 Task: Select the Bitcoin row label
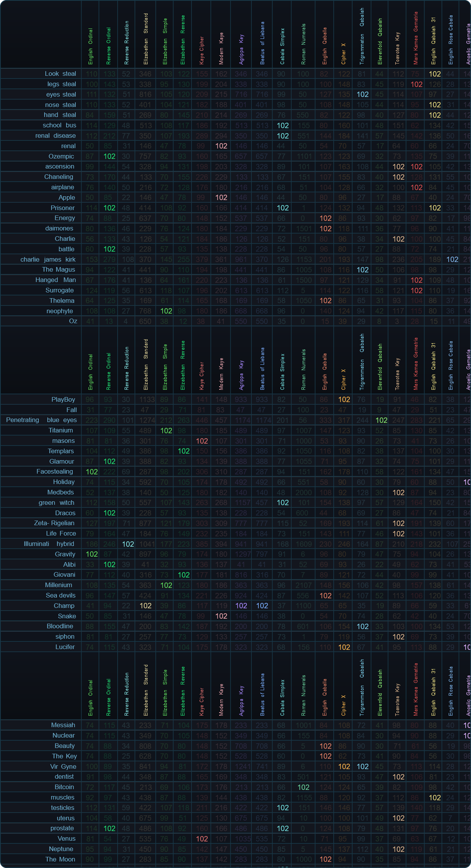pos(64,787)
